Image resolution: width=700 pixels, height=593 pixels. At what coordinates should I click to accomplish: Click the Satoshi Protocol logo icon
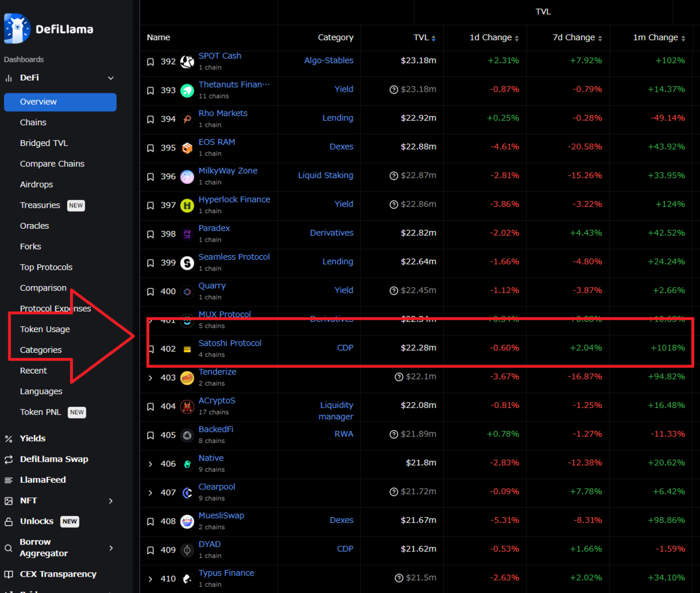point(187,349)
